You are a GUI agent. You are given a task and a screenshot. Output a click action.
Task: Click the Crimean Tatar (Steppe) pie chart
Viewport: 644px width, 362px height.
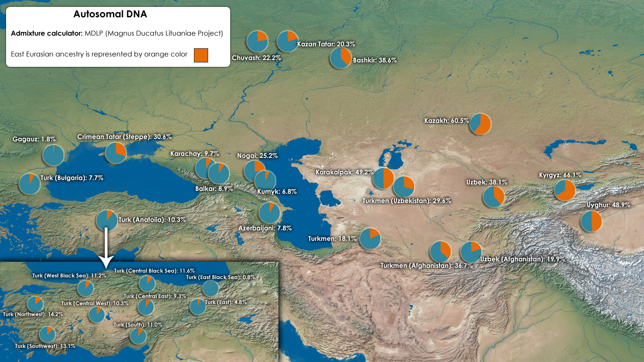[116, 153]
